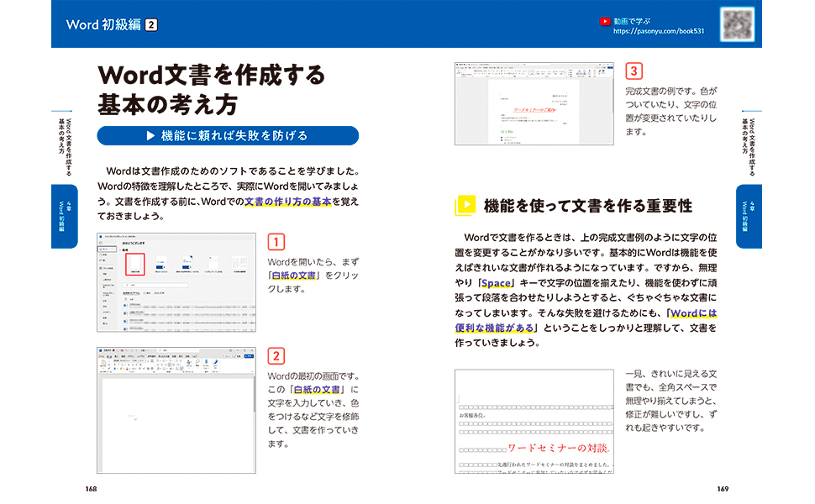815x504 pixels.
Task: Click the 動画で学ぶ label
Action: pos(632,21)
